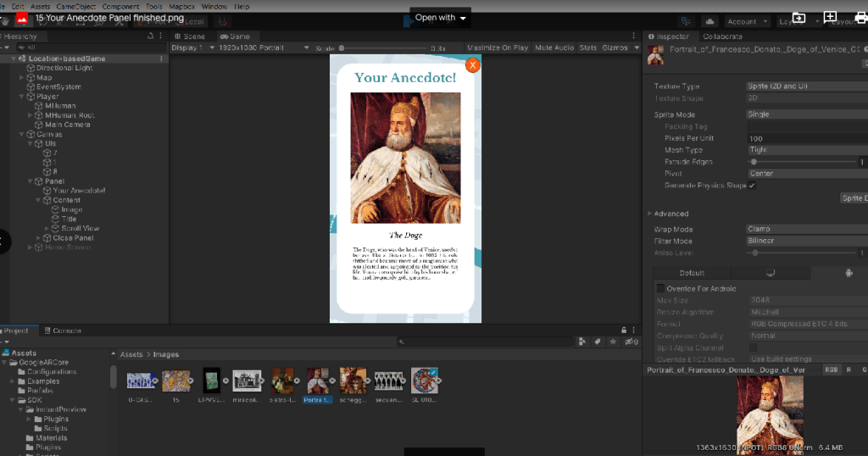
Task: Click the portrait asset icon in Inspector header
Action: (656, 55)
